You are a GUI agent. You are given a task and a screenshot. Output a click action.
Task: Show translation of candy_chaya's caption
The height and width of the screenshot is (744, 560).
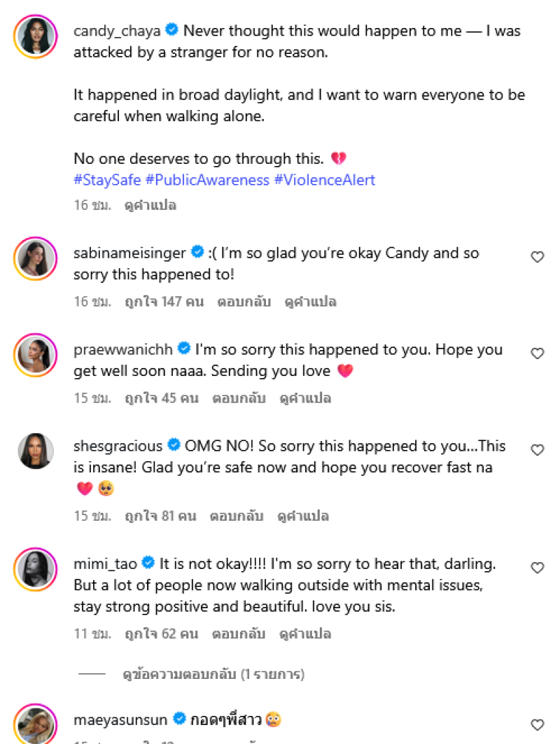click(x=150, y=205)
